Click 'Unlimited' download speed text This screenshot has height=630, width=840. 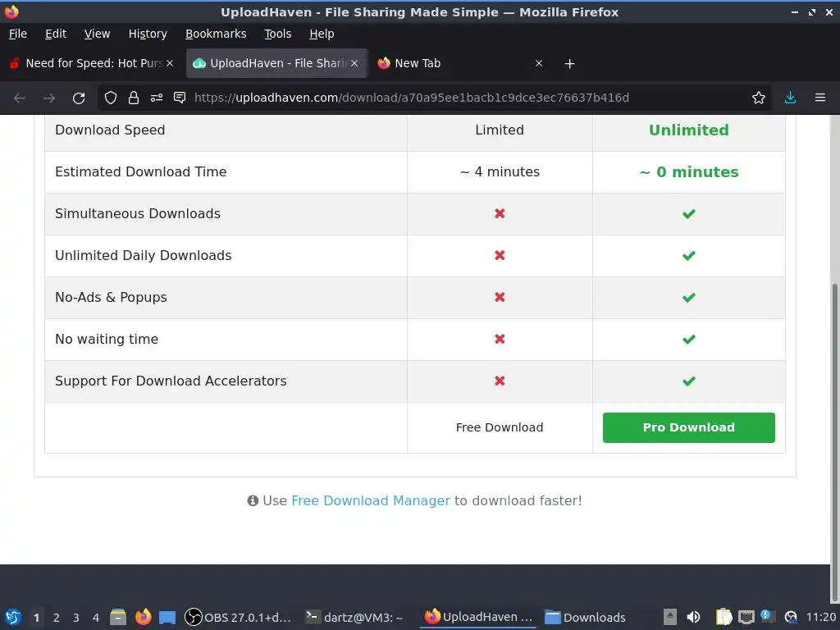click(x=689, y=130)
